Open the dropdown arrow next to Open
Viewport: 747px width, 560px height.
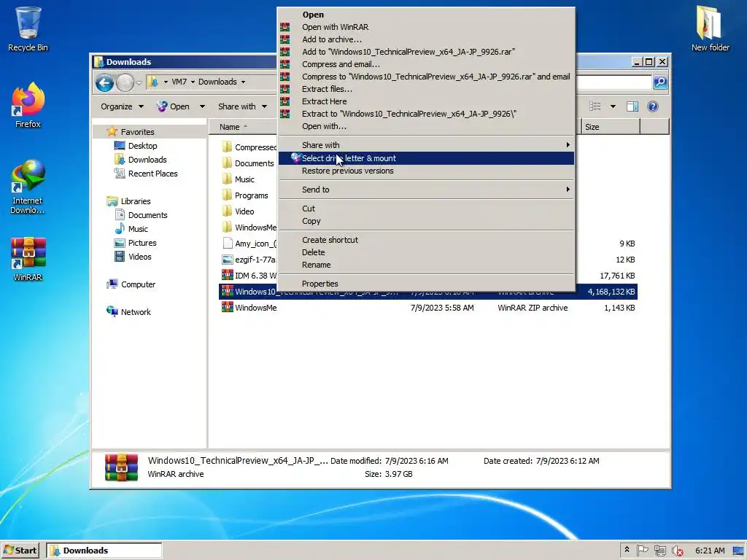(x=202, y=106)
